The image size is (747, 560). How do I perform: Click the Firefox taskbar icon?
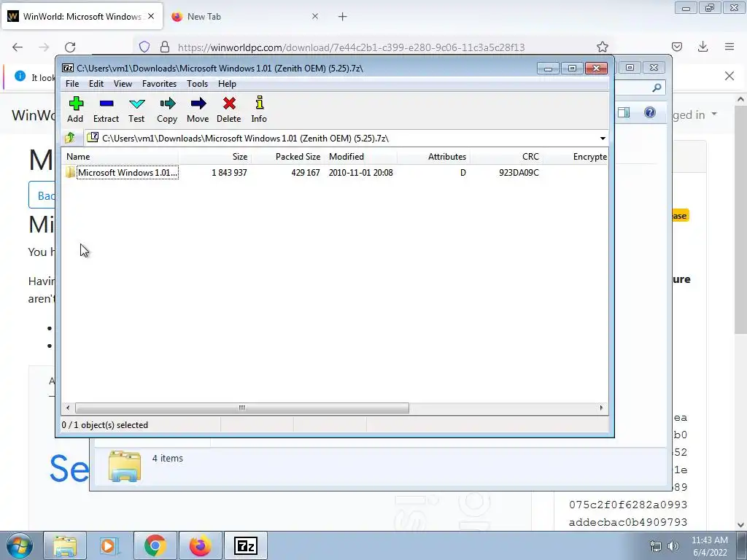click(x=200, y=545)
